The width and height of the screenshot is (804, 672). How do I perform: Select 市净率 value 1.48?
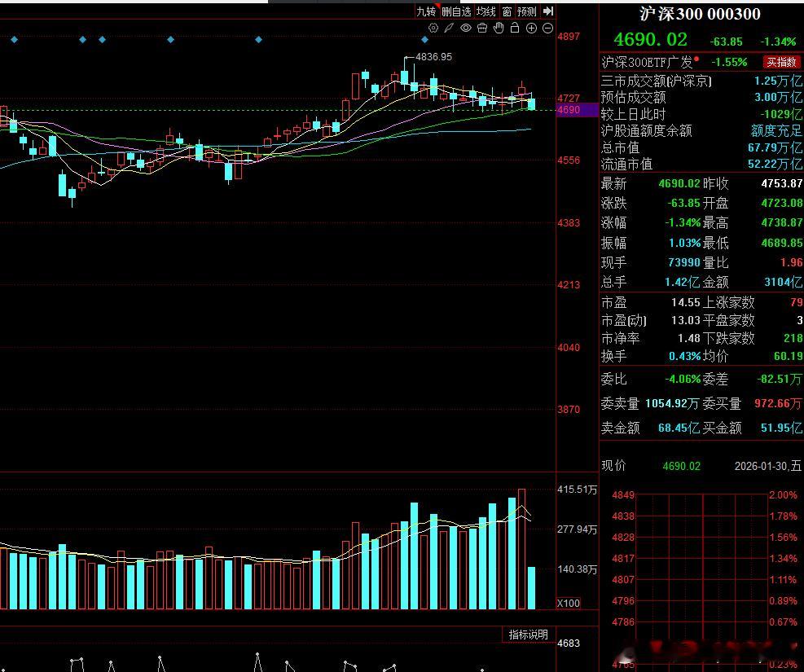click(x=688, y=338)
